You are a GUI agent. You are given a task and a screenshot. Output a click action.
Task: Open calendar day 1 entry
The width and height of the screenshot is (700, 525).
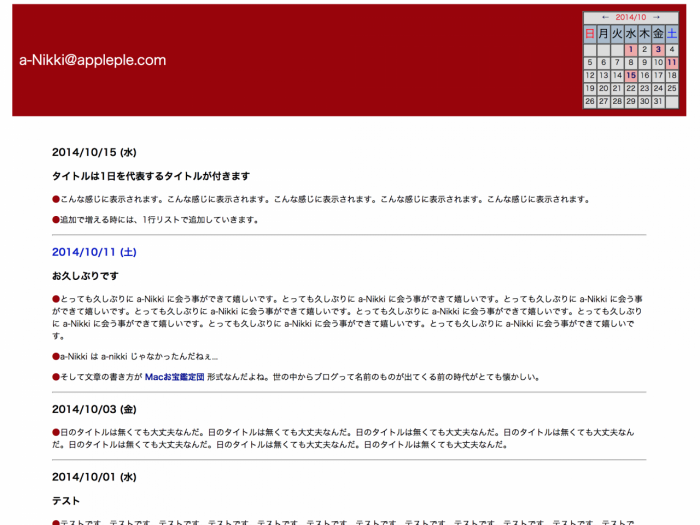tap(631, 50)
